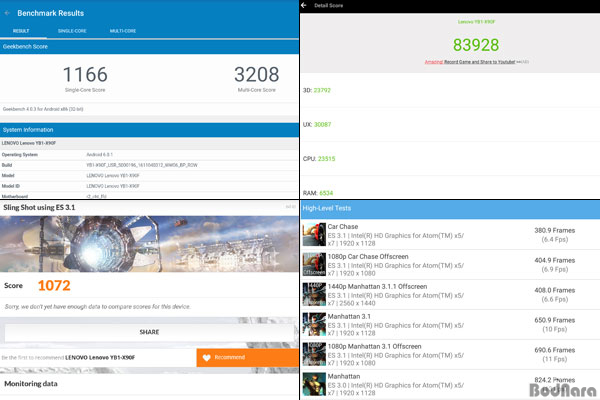Click LENOVO Lenovo YB1-X90F system info header
This screenshot has width=600, height=400.
point(149,143)
